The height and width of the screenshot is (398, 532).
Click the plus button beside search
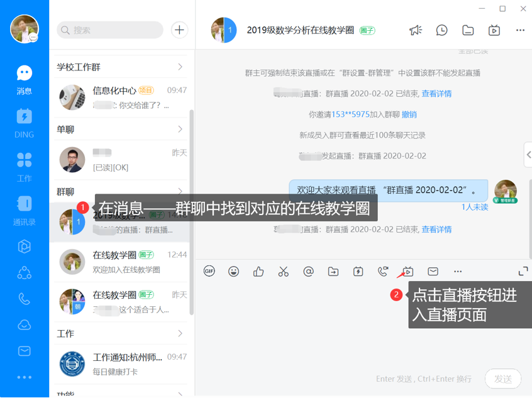[x=179, y=30]
